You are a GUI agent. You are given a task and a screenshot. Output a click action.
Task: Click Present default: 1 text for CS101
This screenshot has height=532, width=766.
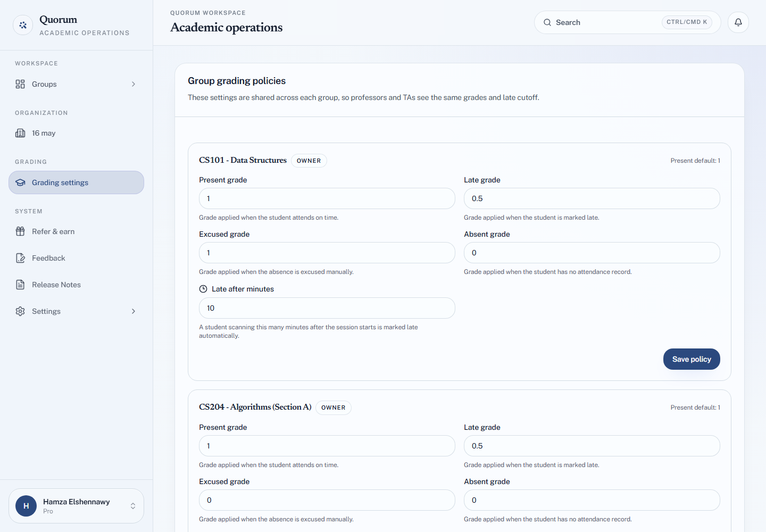pos(695,161)
